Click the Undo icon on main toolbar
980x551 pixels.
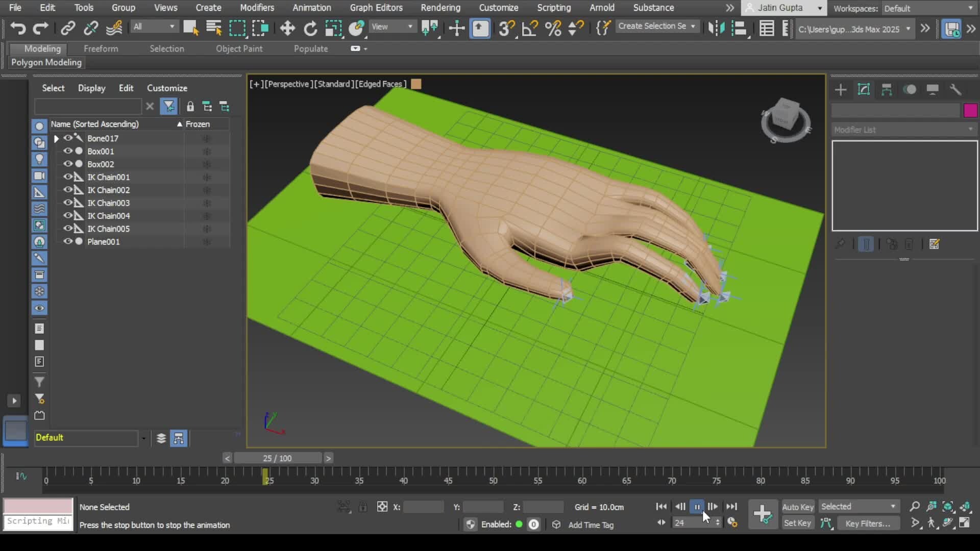tap(18, 29)
